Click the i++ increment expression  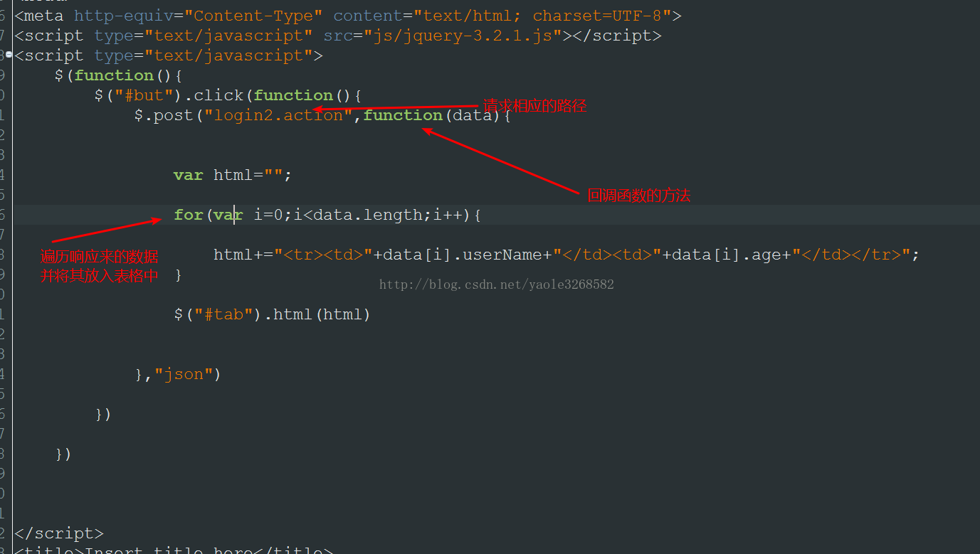(x=448, y=215)
